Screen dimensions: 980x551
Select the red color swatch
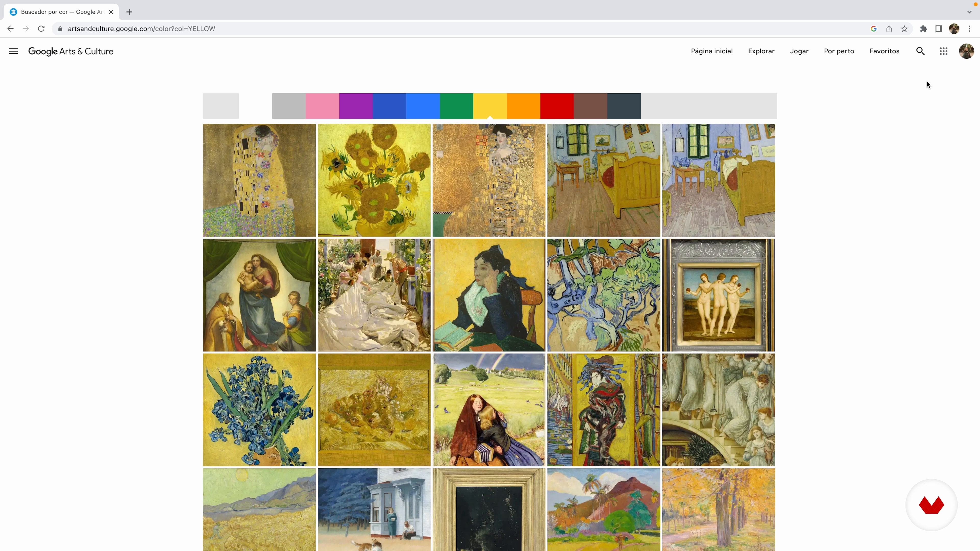click(557, 106)
